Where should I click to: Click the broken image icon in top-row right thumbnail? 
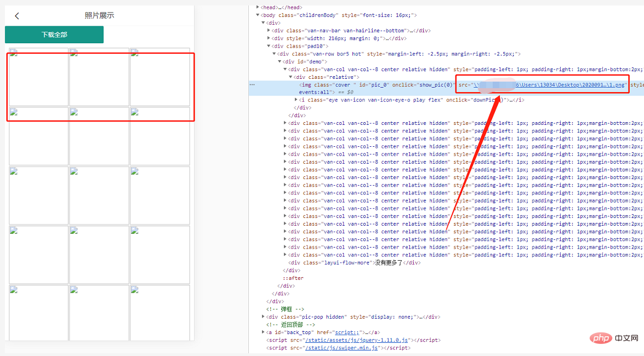(134, 53)
